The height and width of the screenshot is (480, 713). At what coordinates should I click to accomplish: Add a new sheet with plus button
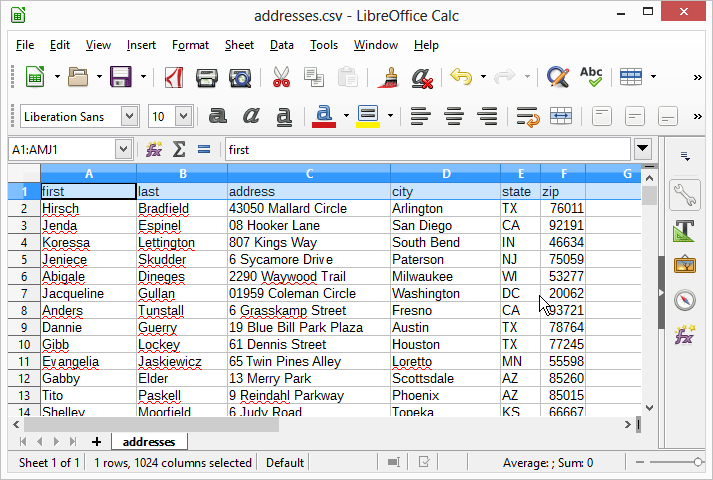96,441
